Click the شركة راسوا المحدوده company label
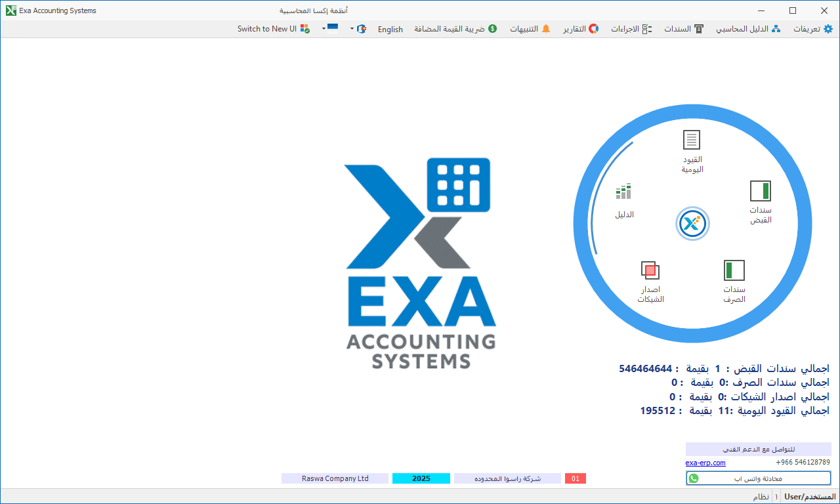This screenshot has width=840, height=504. pyautogui.click(x=508, y=478)
